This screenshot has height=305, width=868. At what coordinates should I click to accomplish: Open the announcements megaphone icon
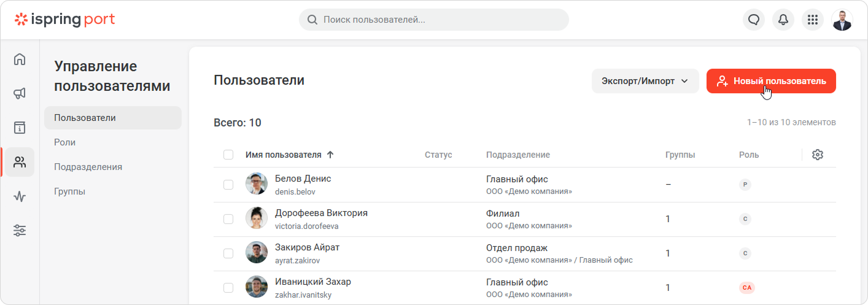point(20,93)
